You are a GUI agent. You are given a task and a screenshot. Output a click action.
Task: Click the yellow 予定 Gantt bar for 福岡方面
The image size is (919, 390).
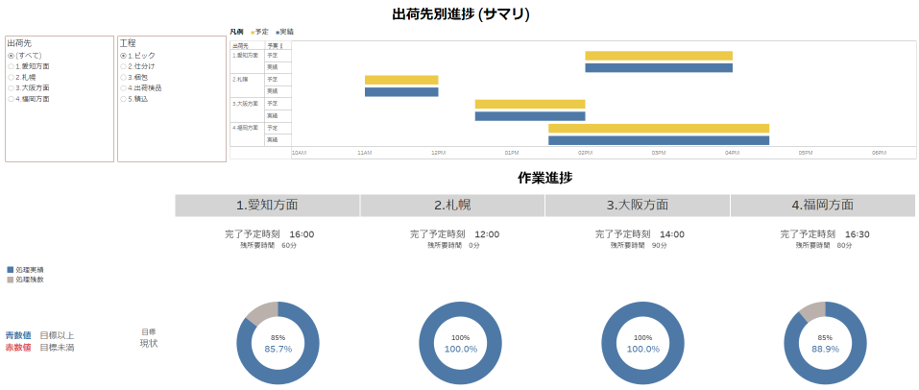[659, 128]
